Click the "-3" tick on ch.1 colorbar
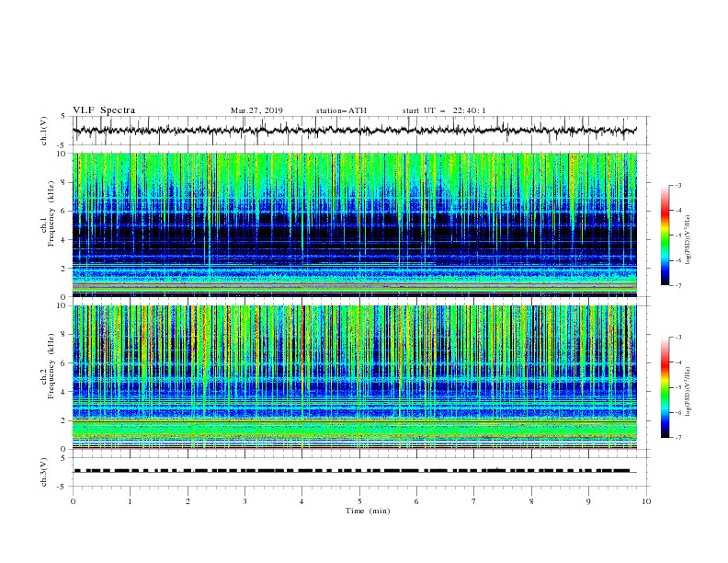Image resolution: width=728 pixels, height=563 pixels. point(677,185)
